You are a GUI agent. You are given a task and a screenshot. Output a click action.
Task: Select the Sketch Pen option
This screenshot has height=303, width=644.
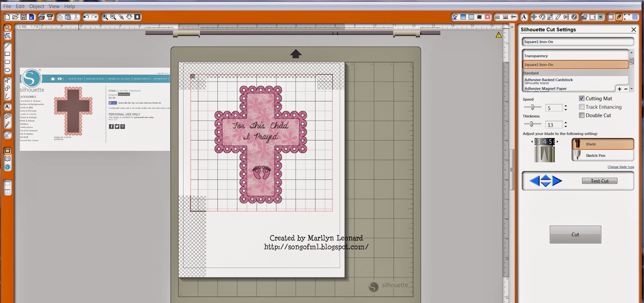[x=603, y=155]
